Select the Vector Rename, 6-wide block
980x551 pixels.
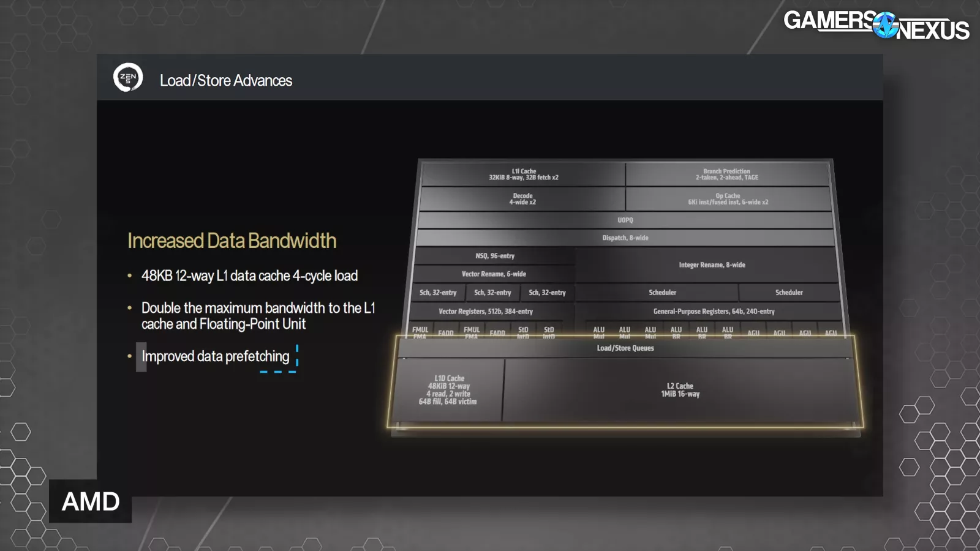click(x=494, y=274)
